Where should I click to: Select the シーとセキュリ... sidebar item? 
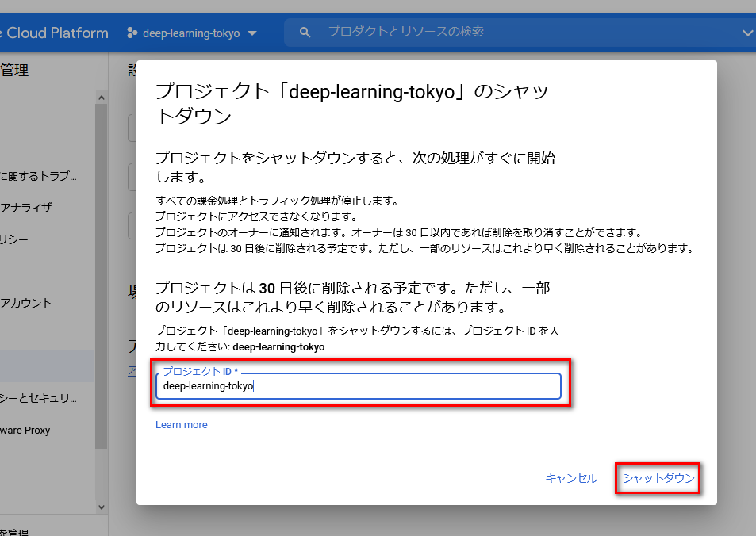click(39, 398)
